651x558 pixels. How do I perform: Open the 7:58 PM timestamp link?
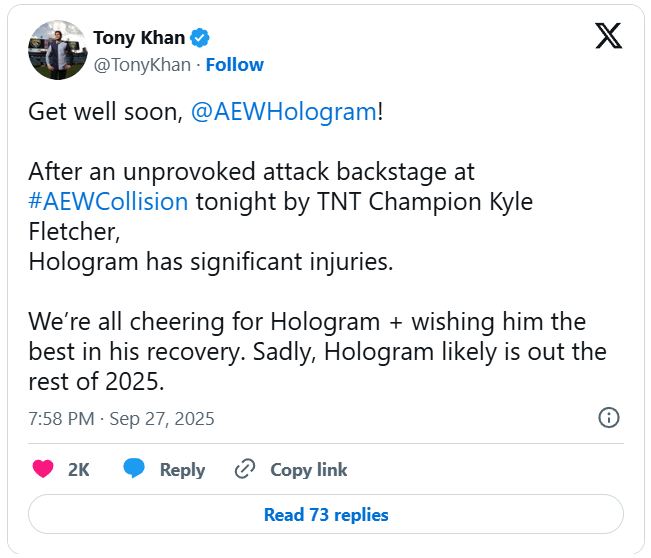(x=61, y=418)
